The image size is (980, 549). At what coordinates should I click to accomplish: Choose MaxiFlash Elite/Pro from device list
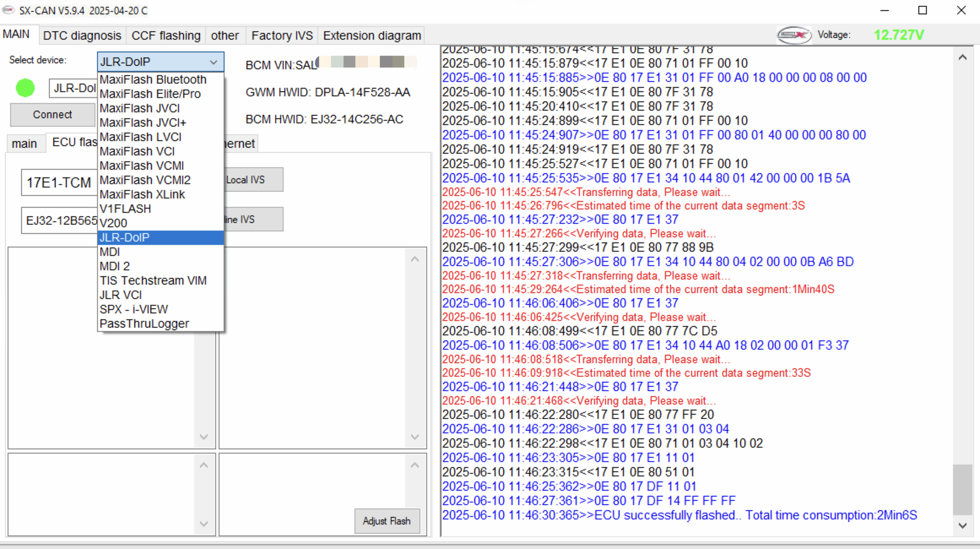coord(160,94)
